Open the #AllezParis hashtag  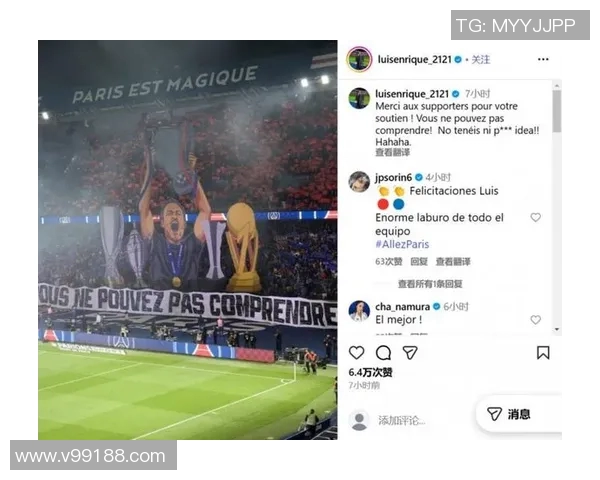[x=402, y=244]
